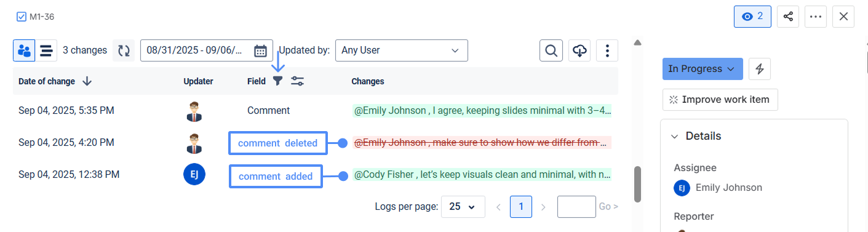The width and height of the screenshot is (868, 232).
Task: Click the task checkbox icon beside M1-36
Action: coord(22,17)
